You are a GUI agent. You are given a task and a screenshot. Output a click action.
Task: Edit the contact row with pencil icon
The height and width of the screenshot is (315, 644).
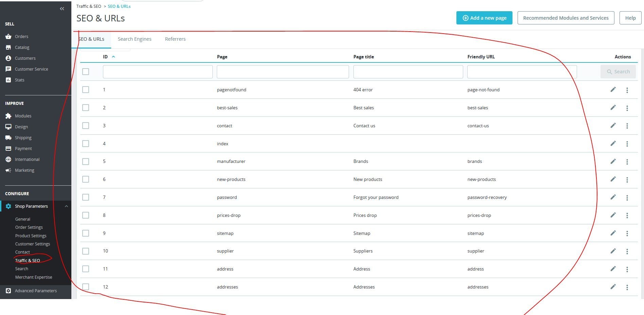[x=613, y=126]
